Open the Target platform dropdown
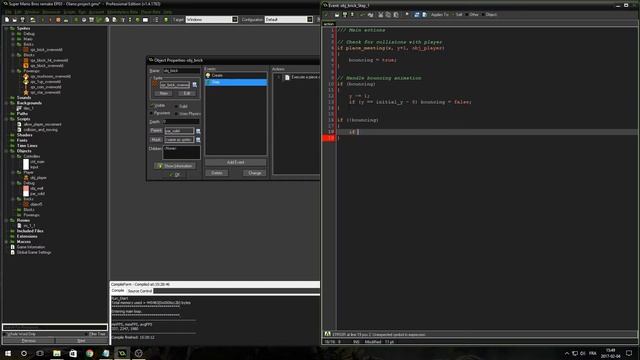Screen dimensions: 640x360 pyautogui.click(x=235, y=20)
